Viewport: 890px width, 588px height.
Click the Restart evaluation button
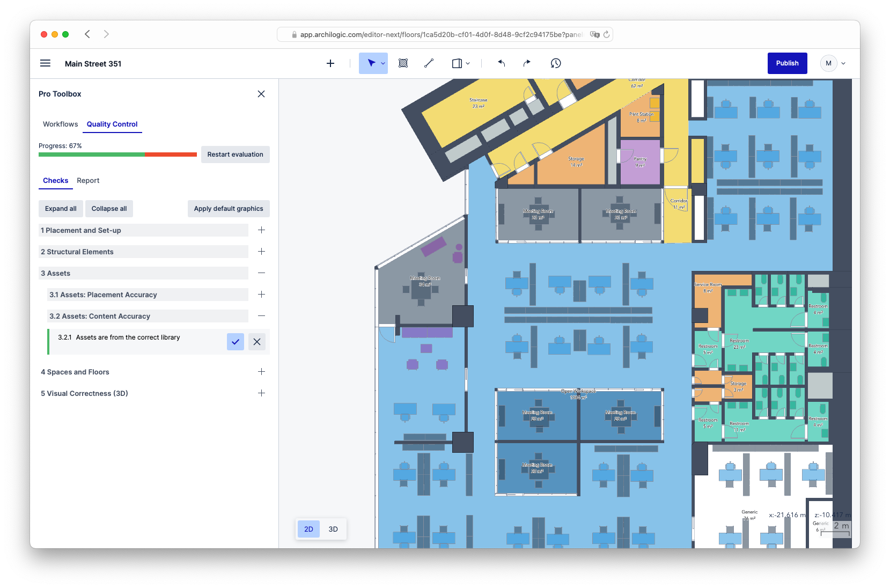pyautogui.click(x=235, y=155)
